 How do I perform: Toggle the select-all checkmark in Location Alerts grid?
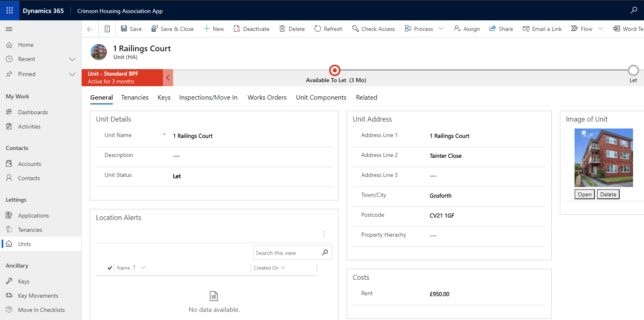pyautogui.click(x=110, y=268)
